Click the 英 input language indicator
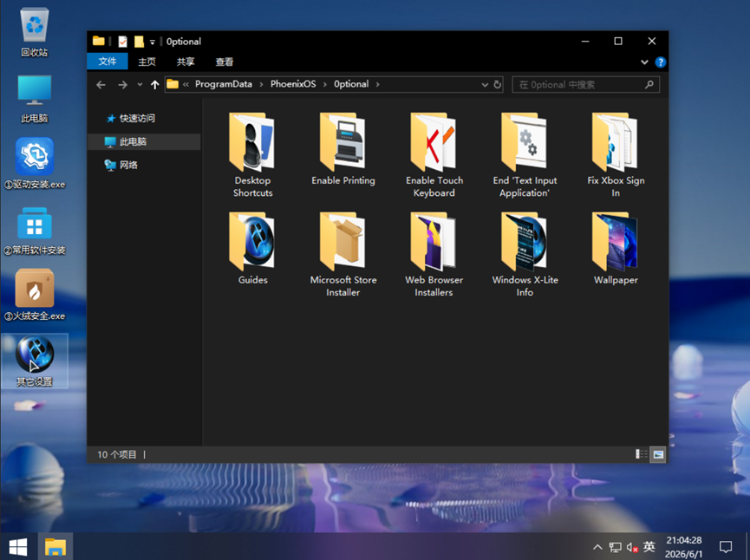This screenshot has height=560, width=750. pyautogui.click(x=649, y=546)
